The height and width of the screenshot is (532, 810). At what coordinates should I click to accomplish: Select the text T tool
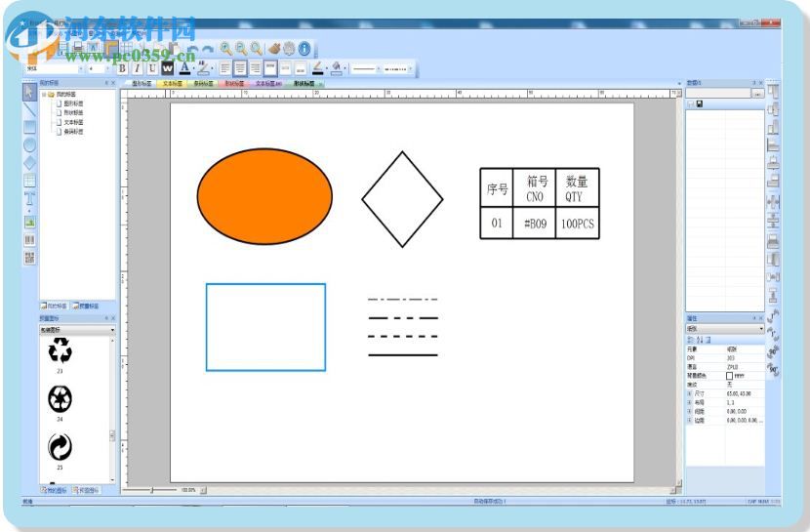tap(29, 198)
